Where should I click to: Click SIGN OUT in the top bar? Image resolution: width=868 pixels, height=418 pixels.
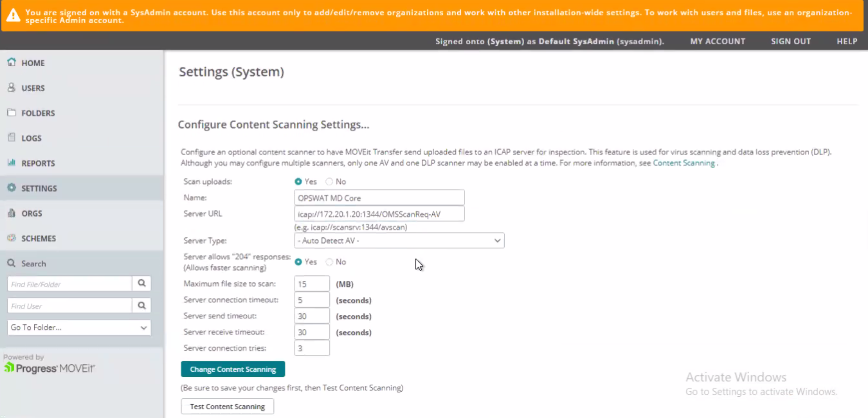click(791, 41)
